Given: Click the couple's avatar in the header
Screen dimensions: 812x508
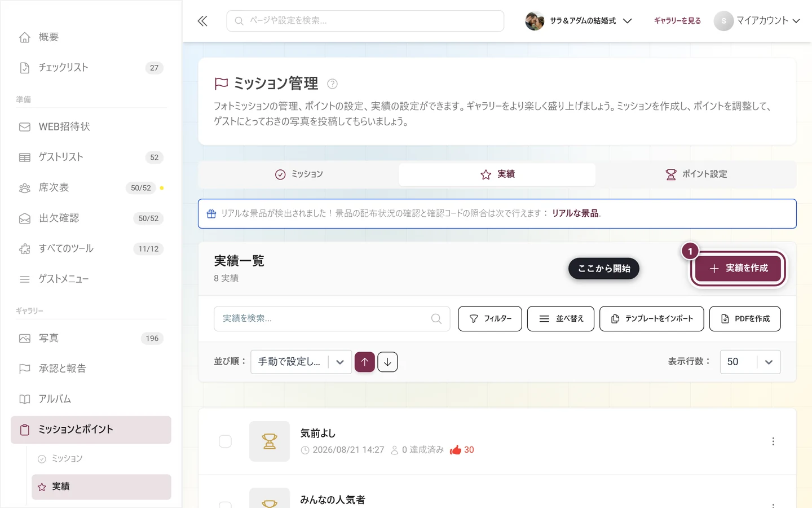Looking at the screenshot, I should [535, 21].
